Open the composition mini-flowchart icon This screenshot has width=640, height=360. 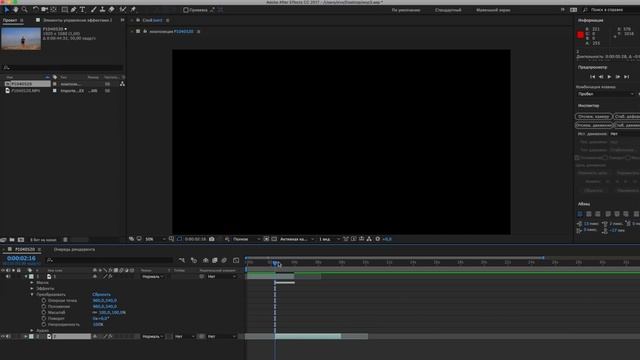[x=182, y=260]
